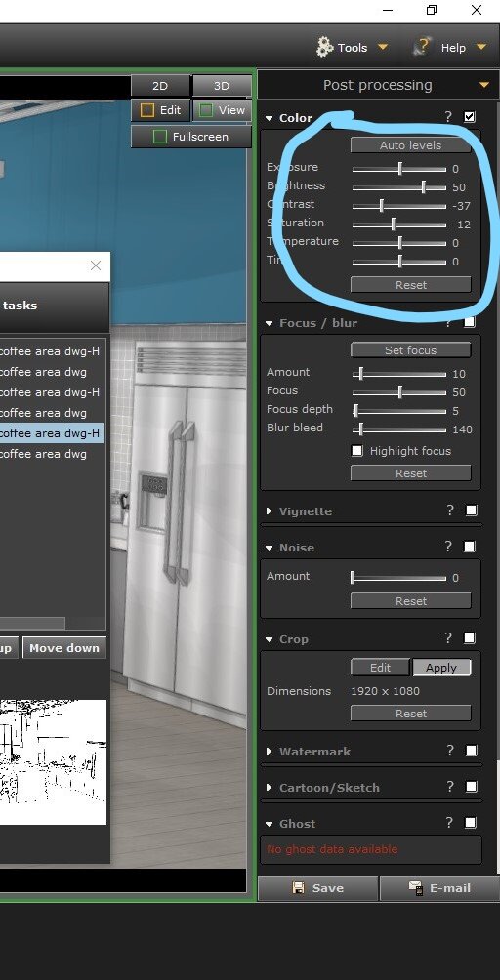Enable the Cartoon/Sketch checkbox
The width and height of the screenshot is (500, 980).
[472, 787]
